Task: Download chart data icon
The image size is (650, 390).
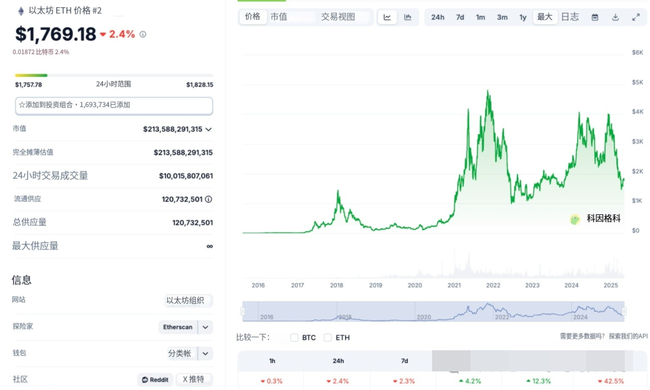Action: coord(616,17)
